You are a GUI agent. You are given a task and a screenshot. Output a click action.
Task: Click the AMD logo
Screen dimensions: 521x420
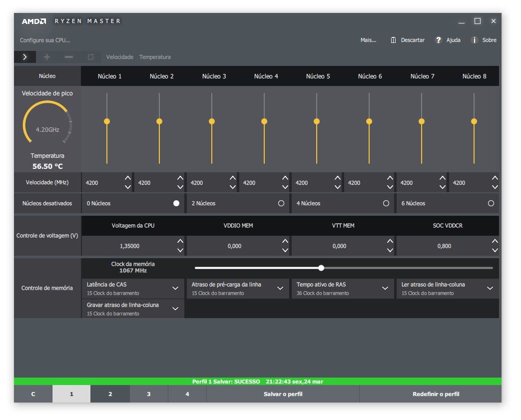[x=34, y=21]
